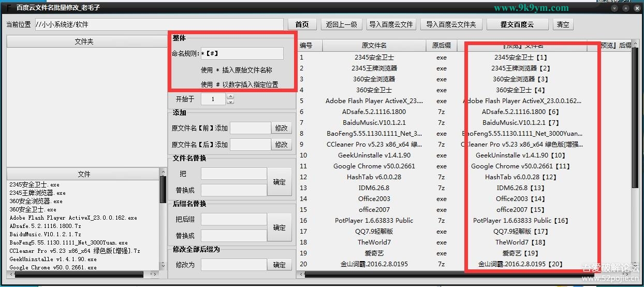Click 7z suffix in IDM6.26.8 row

pyautogui.click(x=441, y=188)
